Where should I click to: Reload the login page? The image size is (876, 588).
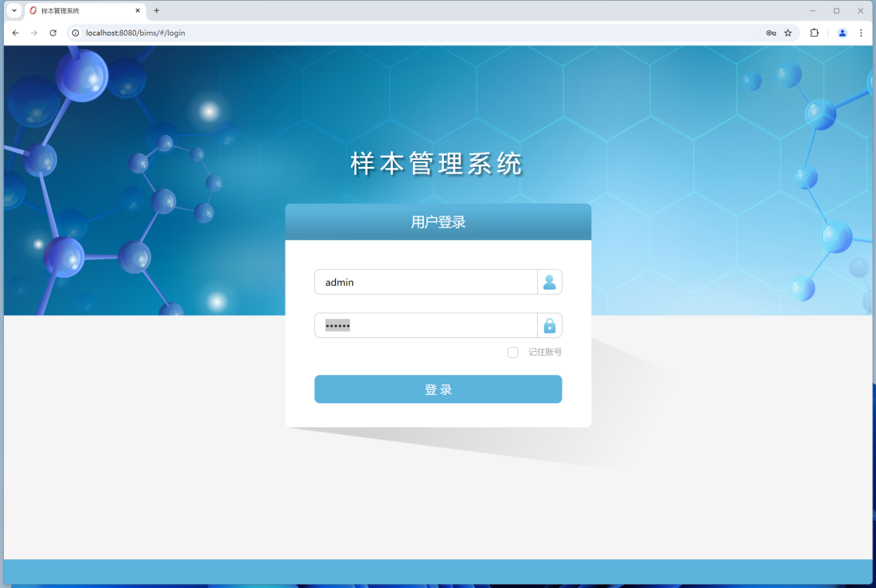(53, 33)
